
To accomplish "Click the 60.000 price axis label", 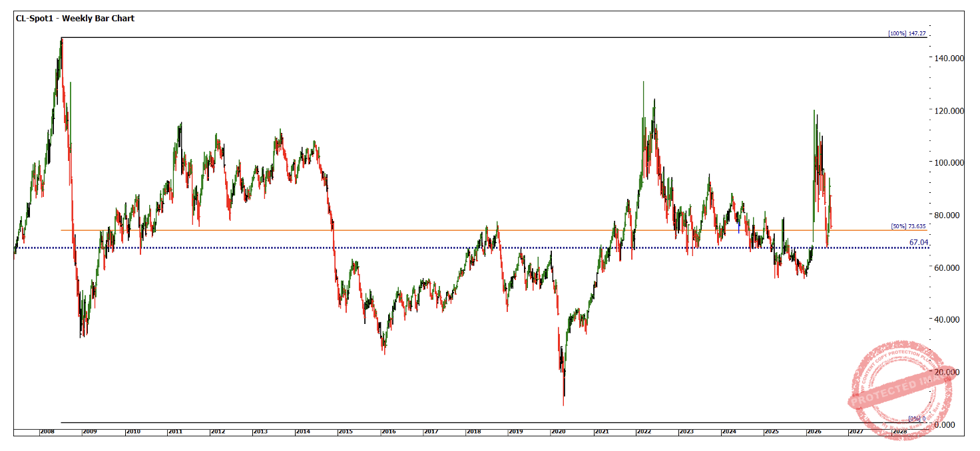I will 949,267.
